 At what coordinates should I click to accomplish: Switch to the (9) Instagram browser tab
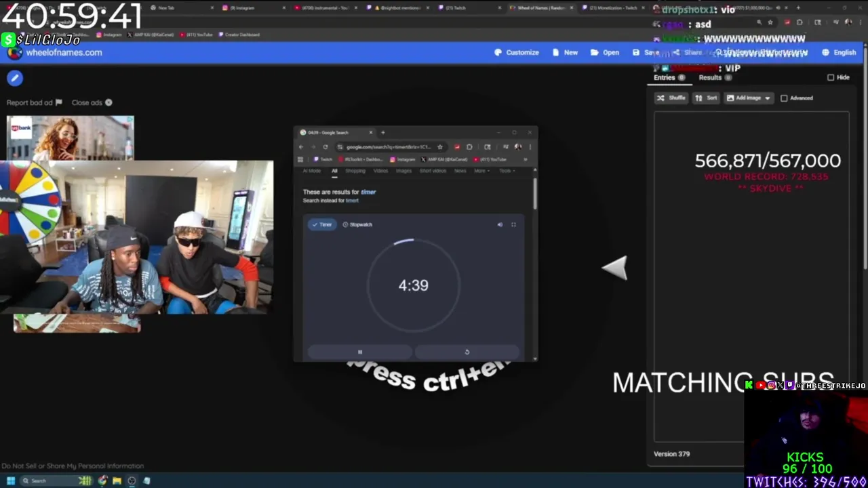click(x=253, y=8)
